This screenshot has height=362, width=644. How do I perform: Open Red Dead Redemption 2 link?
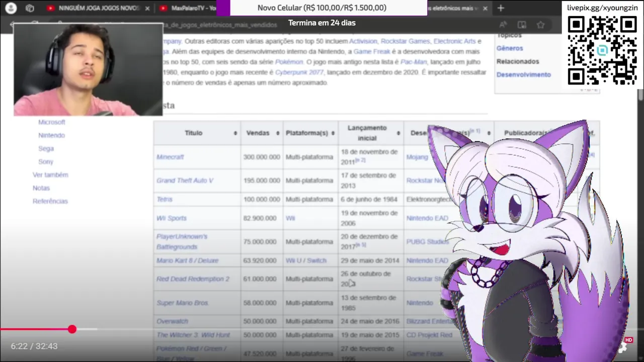coord(193,279)
